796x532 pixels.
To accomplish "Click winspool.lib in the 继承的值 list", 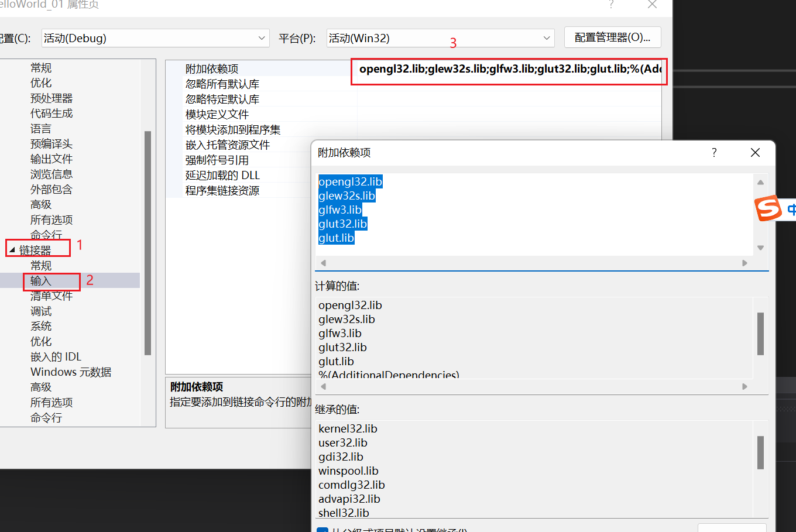I will 348,471.
